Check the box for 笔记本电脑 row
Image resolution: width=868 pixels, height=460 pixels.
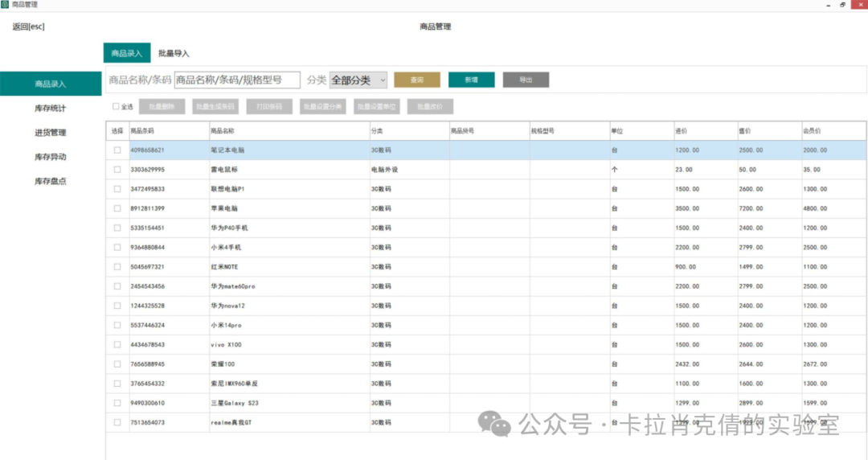click(x=117, y=150)
